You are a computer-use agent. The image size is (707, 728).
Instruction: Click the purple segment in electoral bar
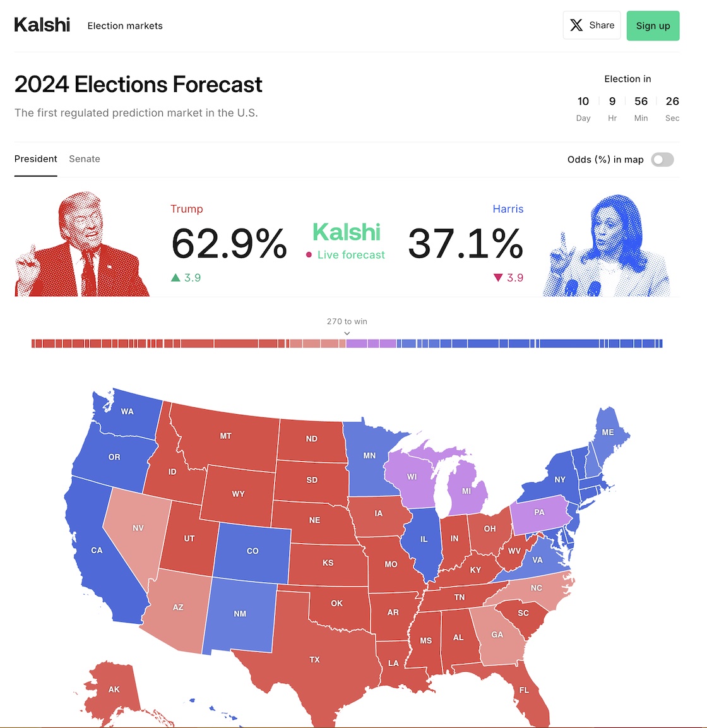tap(371, 343)
